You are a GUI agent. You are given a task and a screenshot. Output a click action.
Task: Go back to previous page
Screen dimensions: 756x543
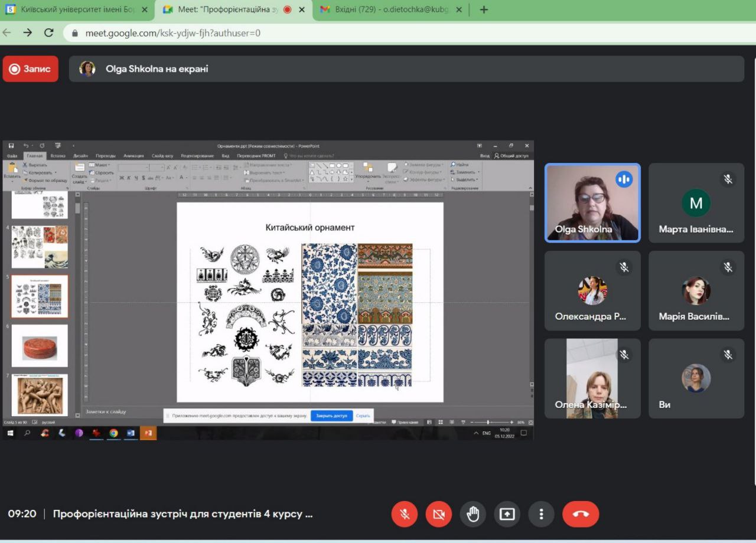click(7, 33)
